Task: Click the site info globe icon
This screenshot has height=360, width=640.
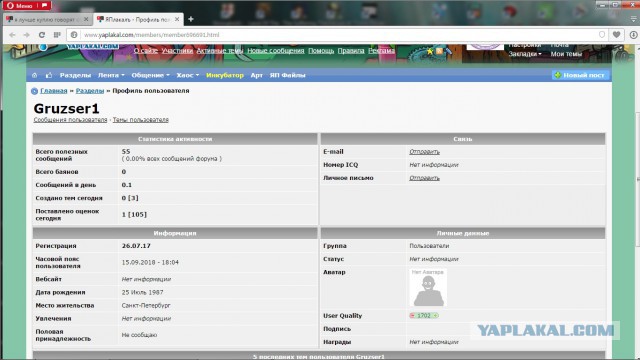Action: coord(74,35)
